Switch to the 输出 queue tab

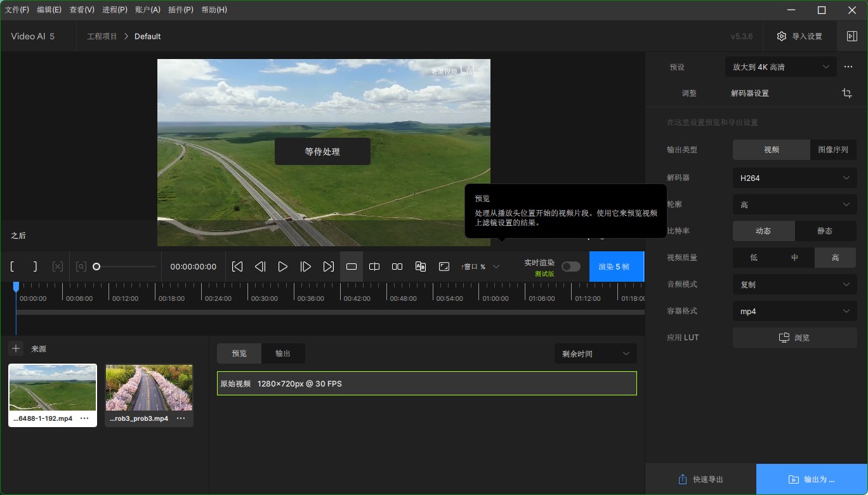[x=283, y=353]
